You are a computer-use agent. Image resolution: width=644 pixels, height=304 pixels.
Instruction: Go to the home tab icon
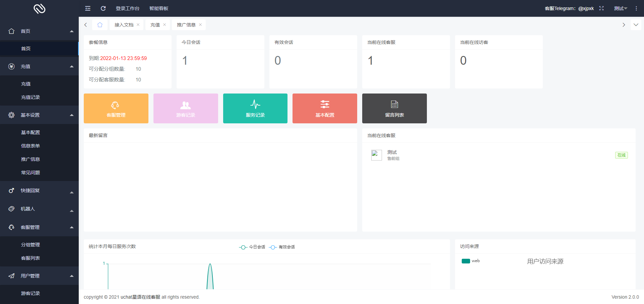tap(100, 25)
